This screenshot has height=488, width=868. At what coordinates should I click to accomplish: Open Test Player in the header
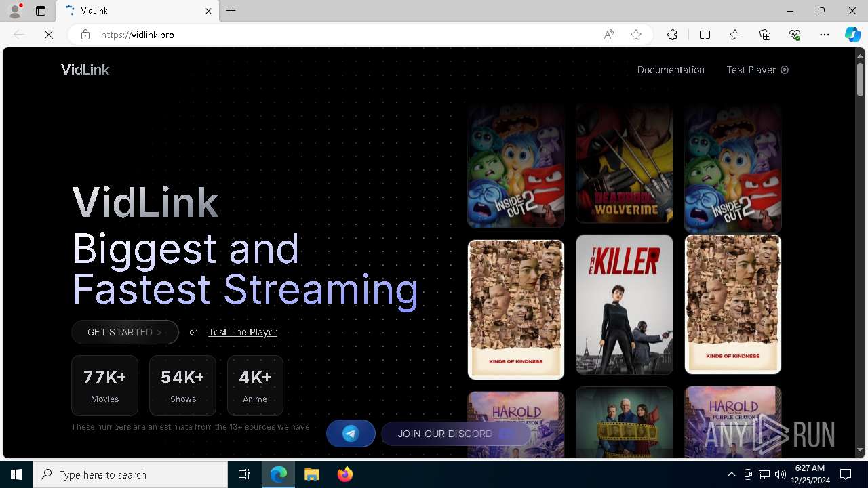(757, 70)
